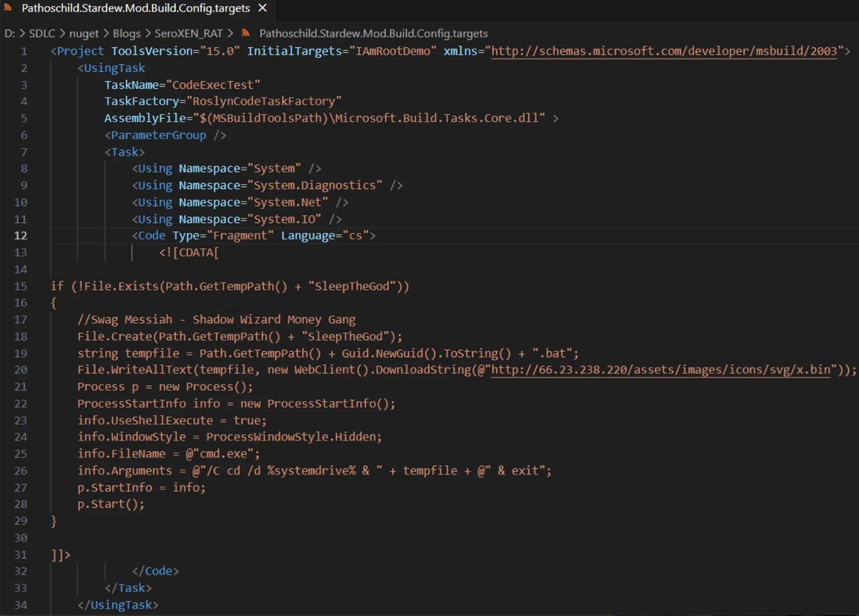Click the "CodeExecTest" TaskName value
This screenshot has width=859, height=616.
click(x=213, y=85)
